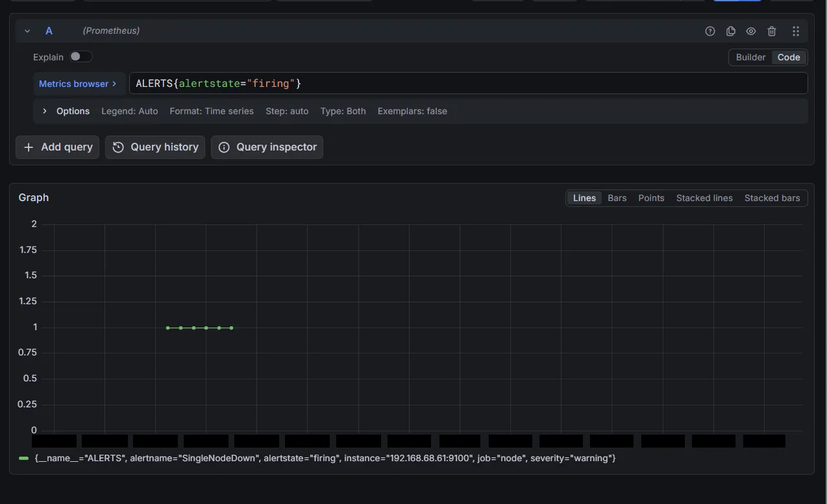Click into the ALERTS query input field
This screenshot has height=504, width=827.
[x=468, y=83]
